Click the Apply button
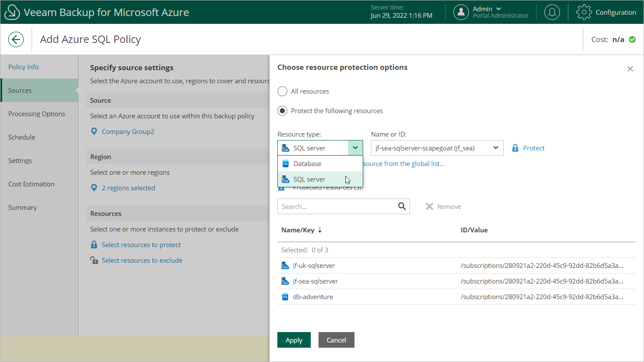The image size is (644, 362). point(294,340)
